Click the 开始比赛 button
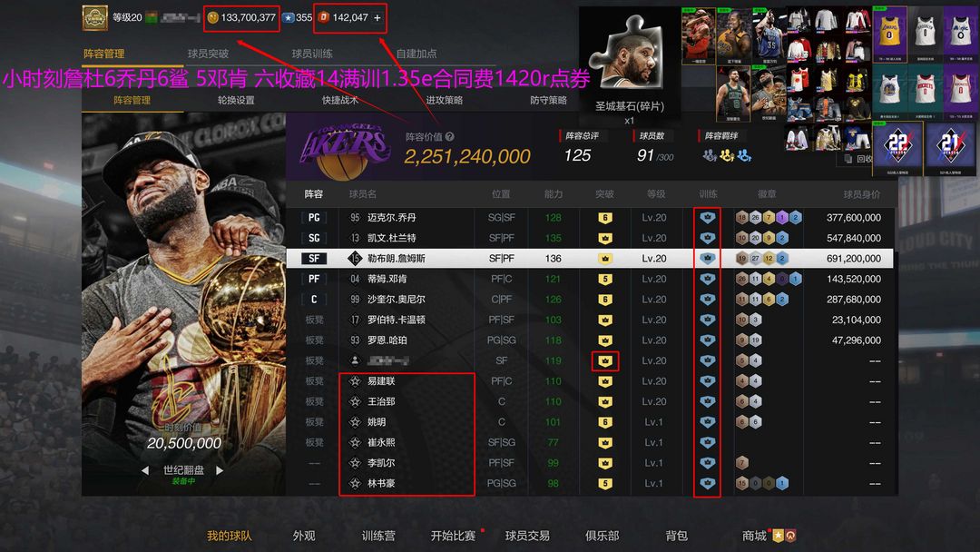980x552 pixels. (453, 536)
